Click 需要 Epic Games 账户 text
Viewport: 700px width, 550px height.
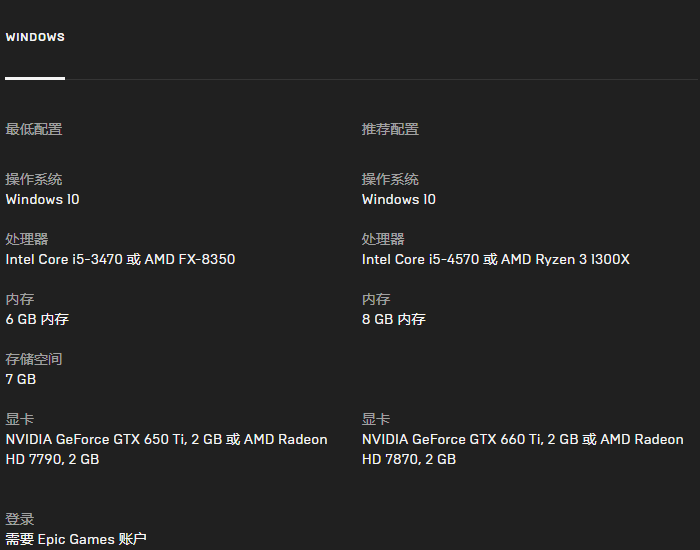pyautogui.click(x=76, y=539)
